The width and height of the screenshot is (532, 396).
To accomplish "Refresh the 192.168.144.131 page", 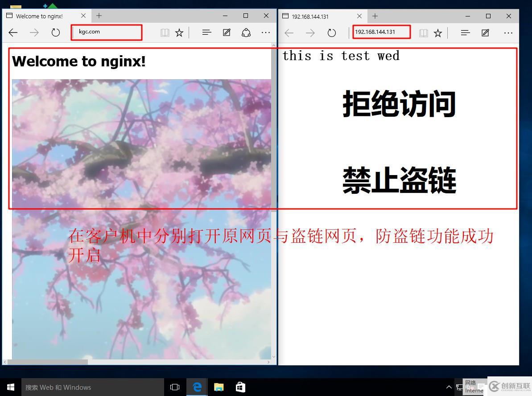I will pos(331,32).
